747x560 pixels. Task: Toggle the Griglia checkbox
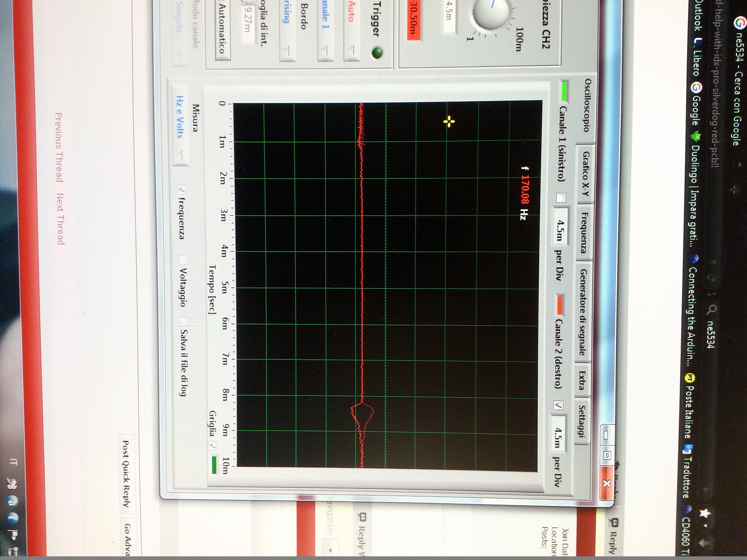coord(213,445)
